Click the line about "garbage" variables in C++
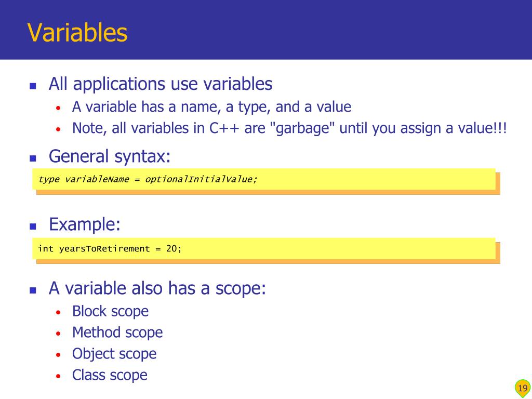The height and width of the screenshot is (399, 532). [289, 128]
